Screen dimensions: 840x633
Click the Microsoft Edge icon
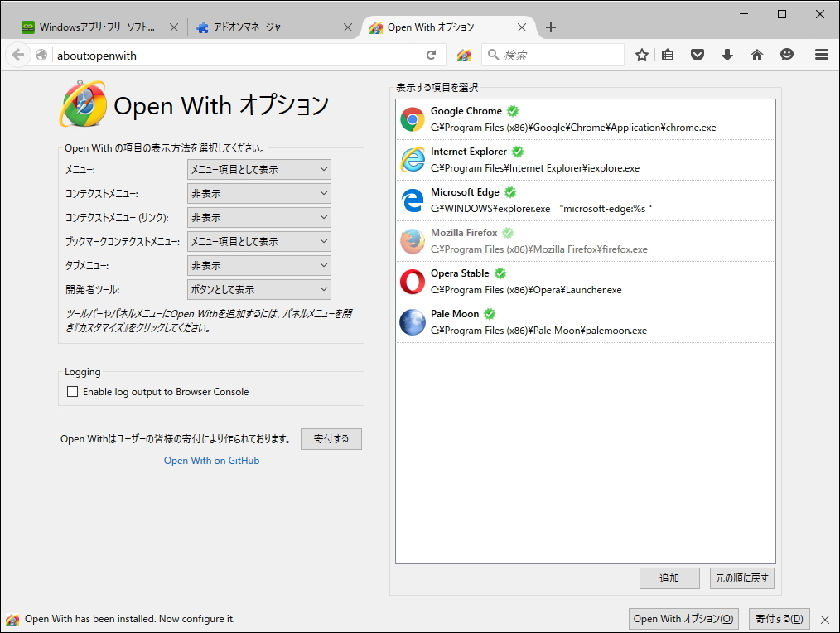point(412,200)
